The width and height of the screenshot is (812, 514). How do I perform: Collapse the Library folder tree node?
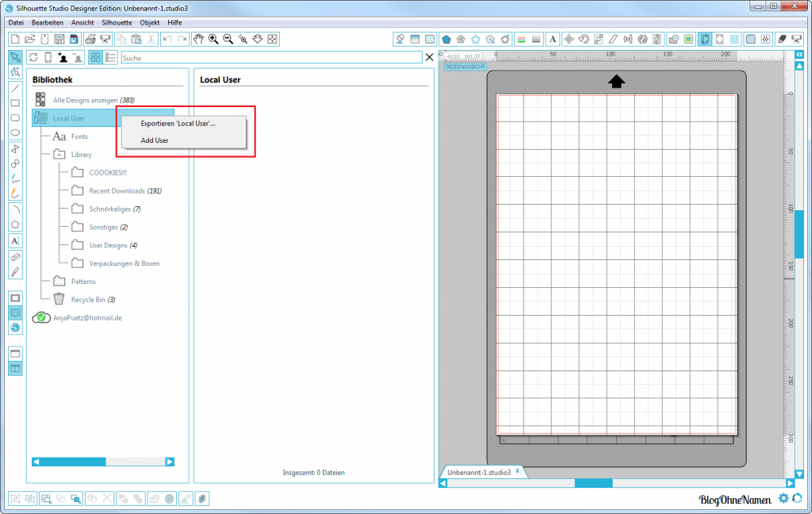point(59,155)
